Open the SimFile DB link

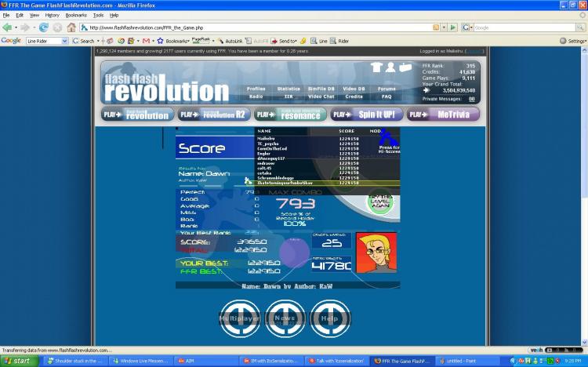tap(321, 89)
